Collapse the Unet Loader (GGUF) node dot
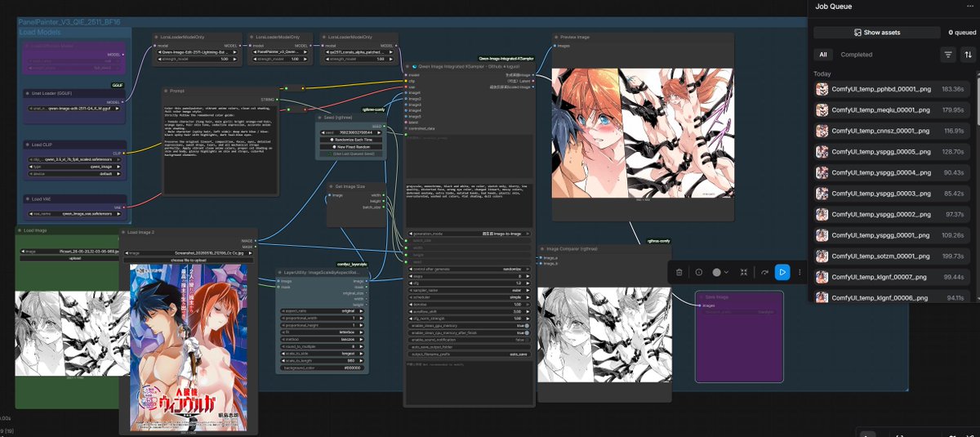Viewport: 980px width, 437px height. pyautogui.click(x=28, y=93)
